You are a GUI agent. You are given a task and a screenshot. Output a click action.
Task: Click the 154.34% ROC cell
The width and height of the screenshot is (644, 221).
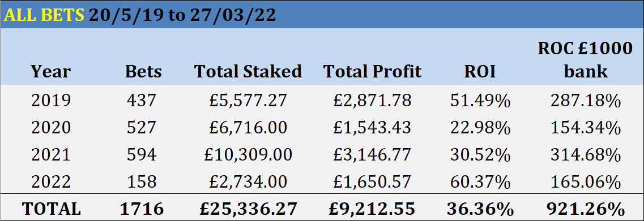coord(585,128)
